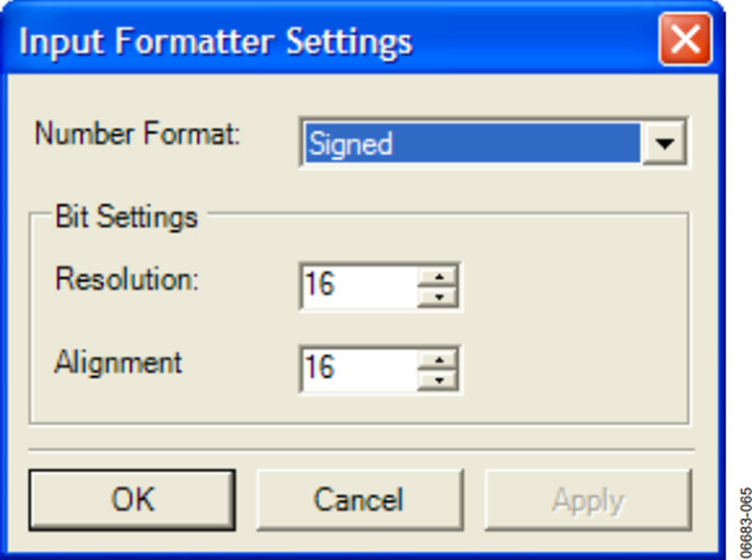
Task: Increase Resolution with the up arrow
Action: coord(439,277)
